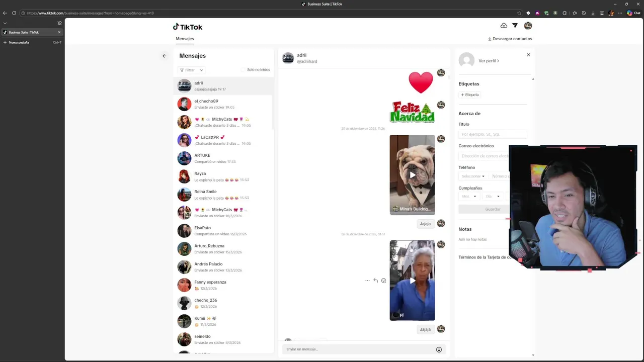Click the paper plane messages icon

[x=515, y=26]
